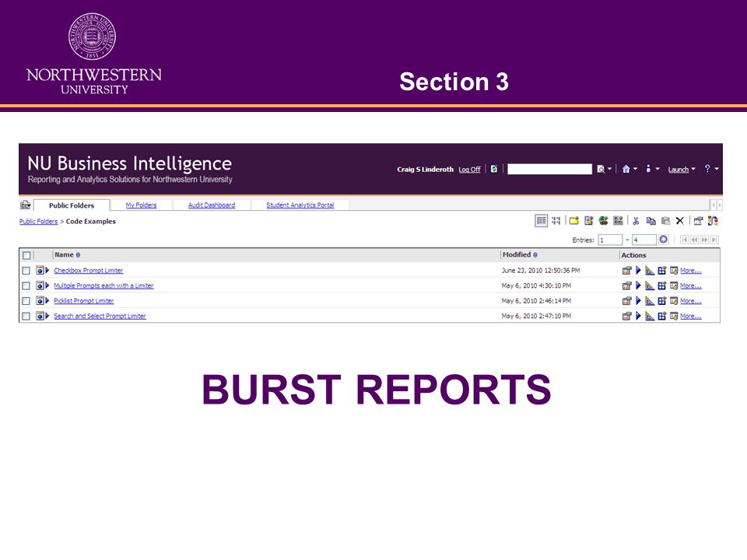Image resolution: width=747 pixels, height=560 pixels.
Task: Click the New URL globe icon
Action: [604, 220]
